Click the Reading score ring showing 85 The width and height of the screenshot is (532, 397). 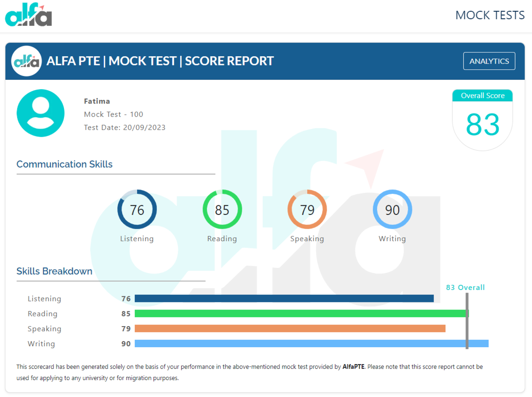pyautogui.click(x=222, y=209)
